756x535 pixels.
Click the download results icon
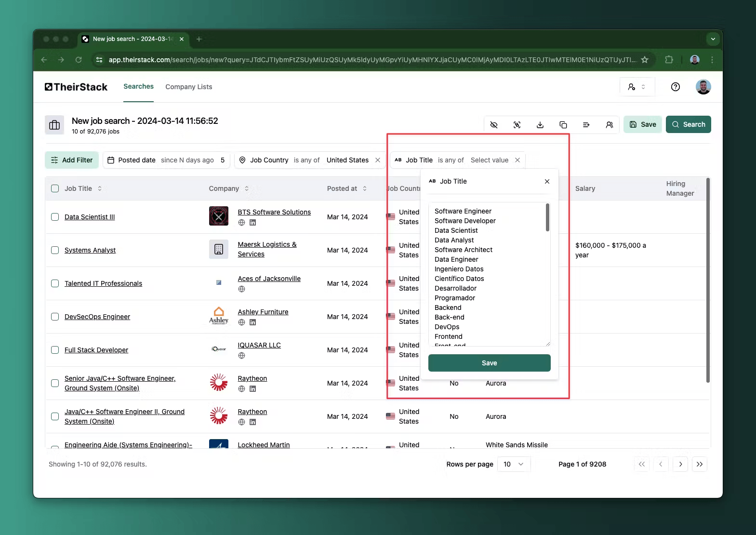(x=540, y=125)
